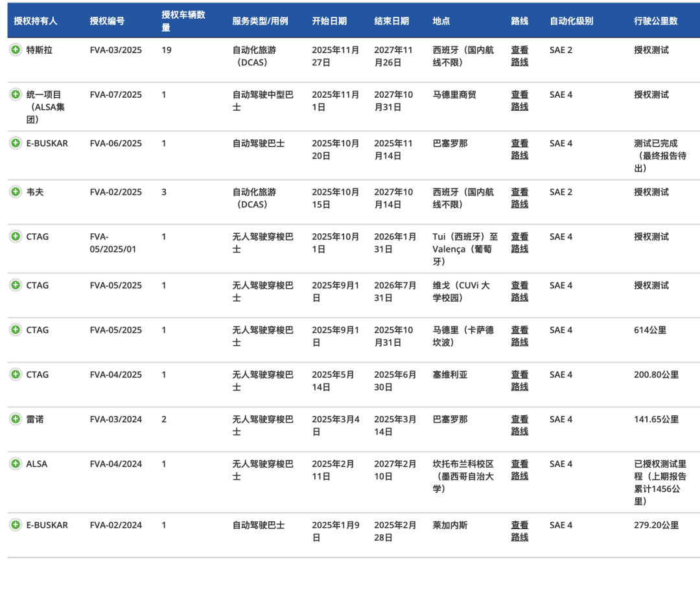Viewport: 700px width, 590px height.
Task: Click the 路线 column header
Action: (520, 21)
